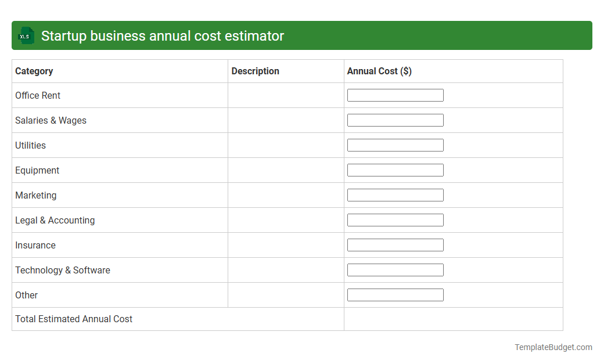Click the Office Rent cost input box
The width and height of the screenshot is (604, 364).
coord(395,95)
